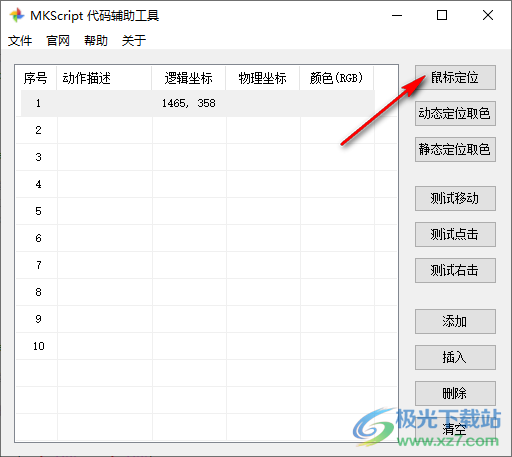Click the 添加 button

(x=455, y=321)
